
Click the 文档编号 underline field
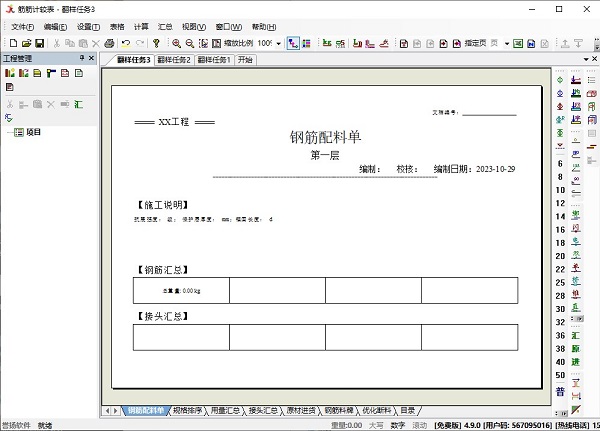tap(489, 113)
